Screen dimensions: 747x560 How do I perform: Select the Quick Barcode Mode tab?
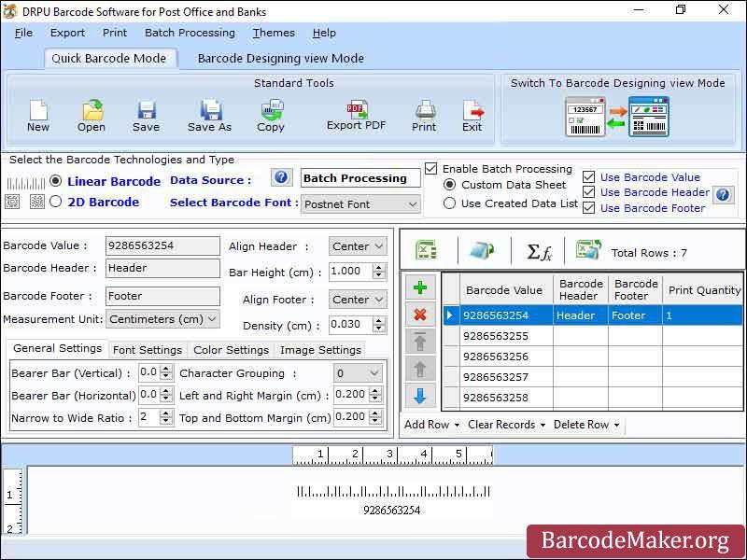(x=109, y=59)
